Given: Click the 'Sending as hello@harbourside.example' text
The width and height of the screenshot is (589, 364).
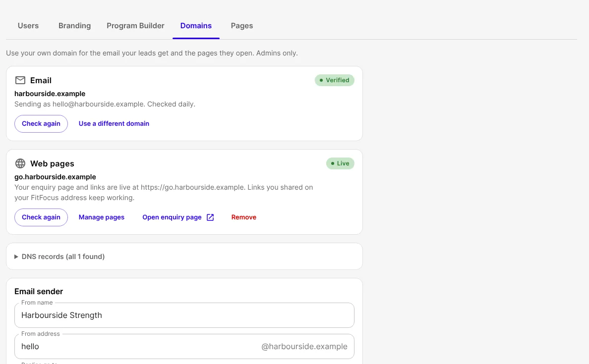Looking at the screenshot, I should pos(105,104).
